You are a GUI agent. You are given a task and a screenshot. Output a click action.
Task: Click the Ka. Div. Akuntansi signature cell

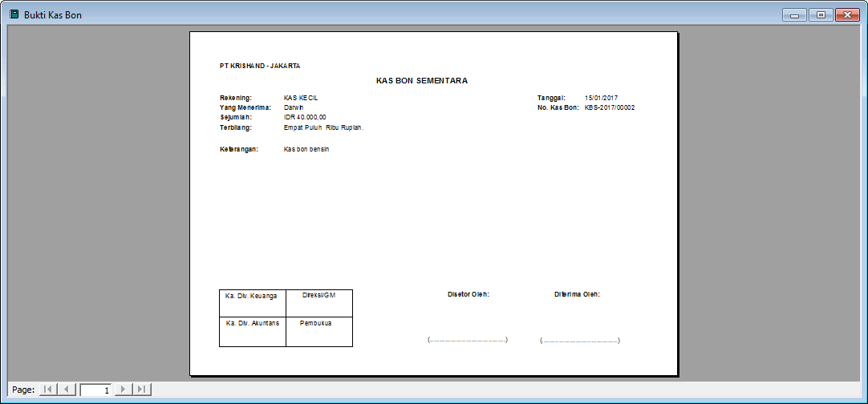253,332
